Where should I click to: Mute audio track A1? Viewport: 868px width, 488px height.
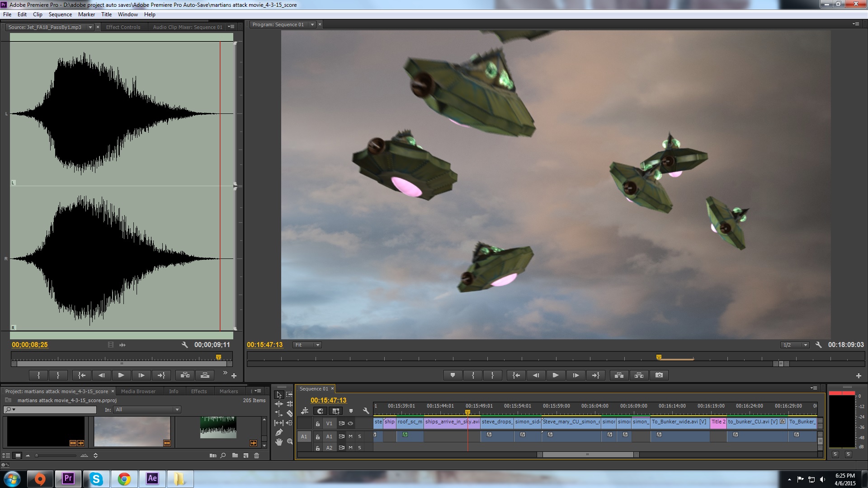350,436
